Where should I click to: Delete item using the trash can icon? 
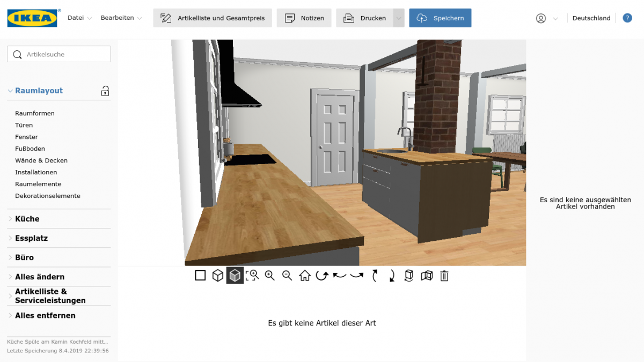click(444, 276)
